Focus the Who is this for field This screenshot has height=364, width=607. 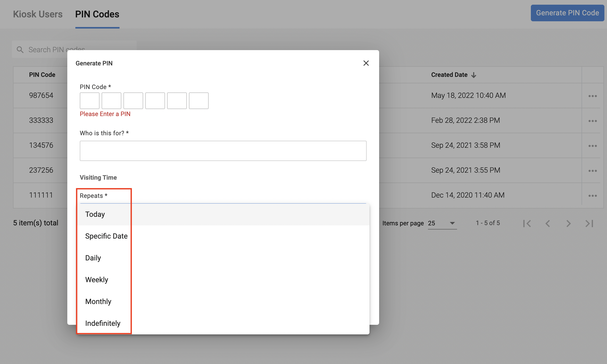click(223, 151)
